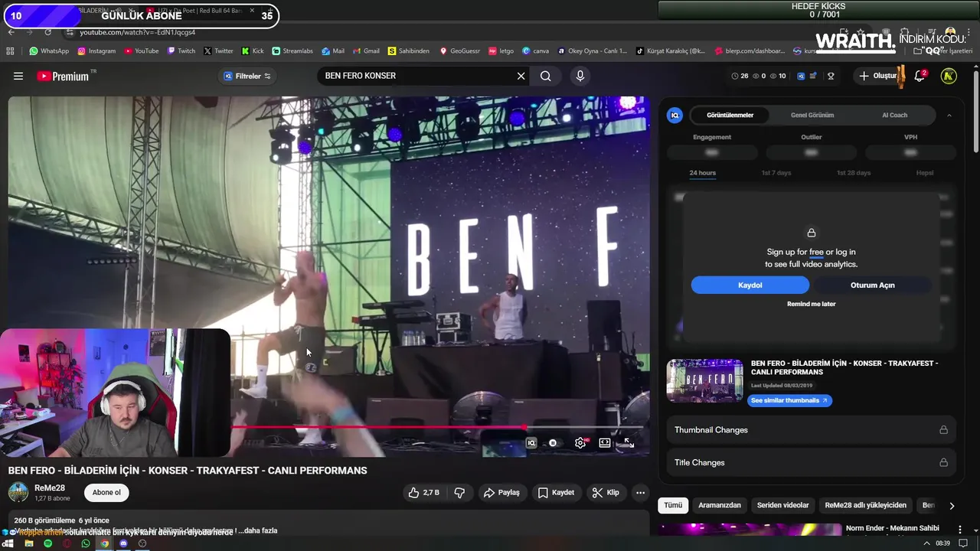Pause the video using player pause button
Screen dimensions: 980x551
[x=553, y=443]
